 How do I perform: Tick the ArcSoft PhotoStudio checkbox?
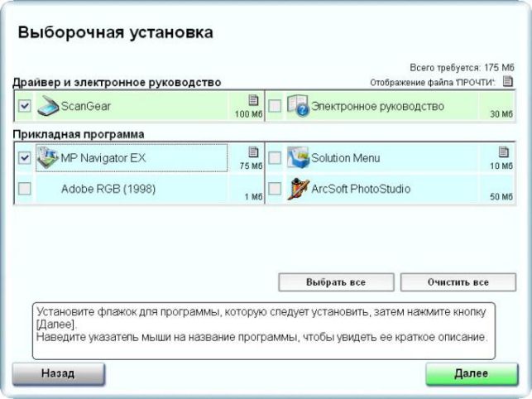275,189
